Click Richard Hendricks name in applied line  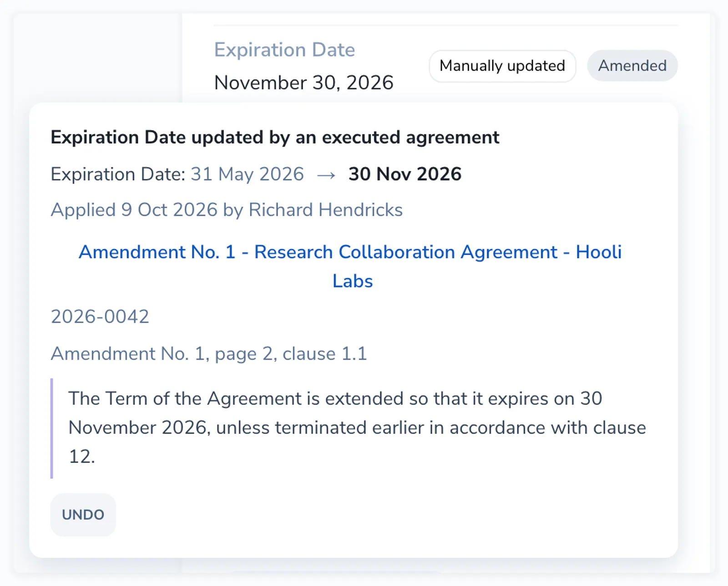point(326,210)
